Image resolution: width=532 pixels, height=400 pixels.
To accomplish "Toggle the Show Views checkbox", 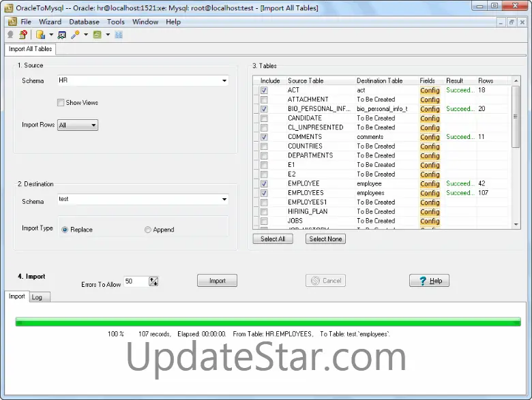I will (x=61, y=102).
